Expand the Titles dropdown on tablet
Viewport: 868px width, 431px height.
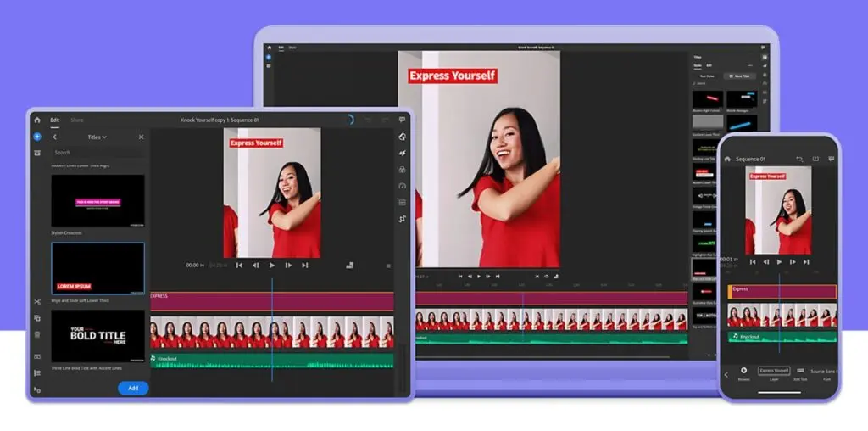[x=98, y=137]
